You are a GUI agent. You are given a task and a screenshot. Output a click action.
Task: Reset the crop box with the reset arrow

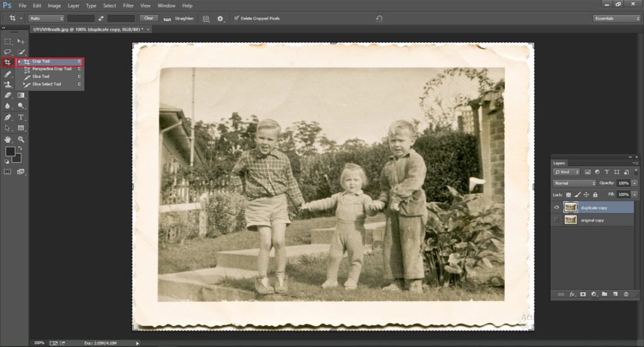(379, 18)
